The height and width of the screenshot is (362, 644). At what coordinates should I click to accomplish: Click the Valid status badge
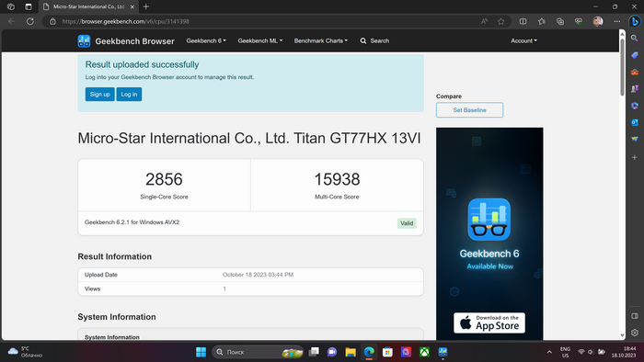tap(407, 223)
